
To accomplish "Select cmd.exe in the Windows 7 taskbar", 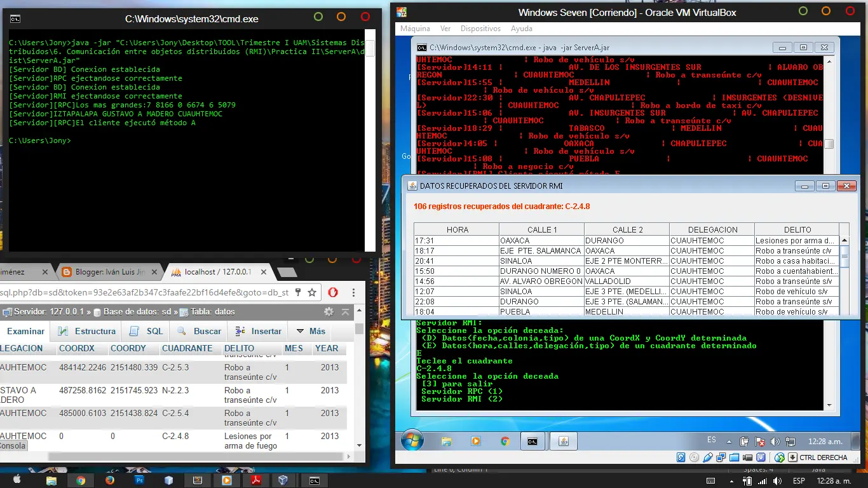I will (533, 441).
